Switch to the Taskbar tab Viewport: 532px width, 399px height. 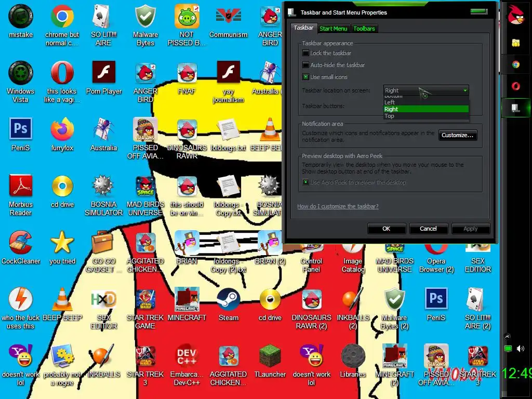(x=303, y=28)
